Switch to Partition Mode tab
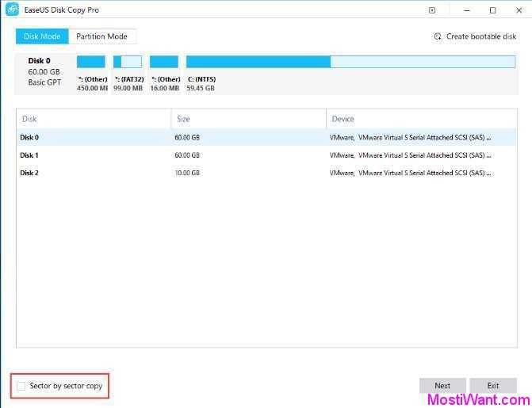The width and height of the screenshot is (532, 408). pyautogui.click(x=101, y=36)
